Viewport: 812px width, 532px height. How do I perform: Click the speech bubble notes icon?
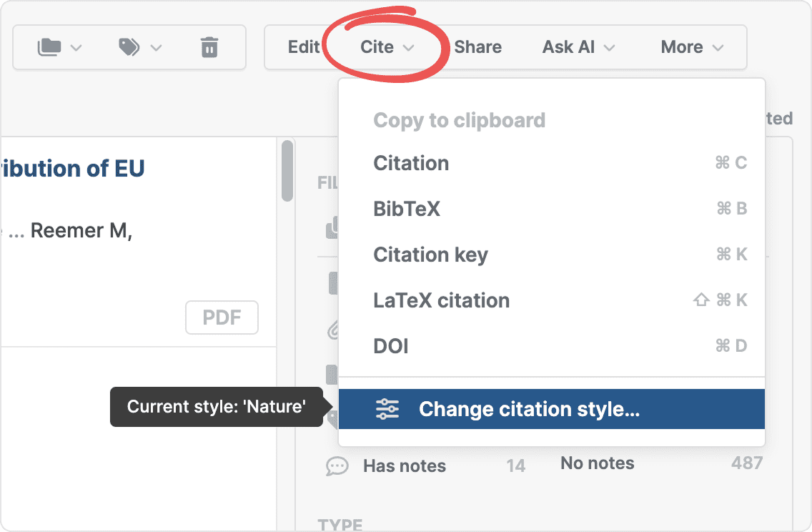[337, 466]
